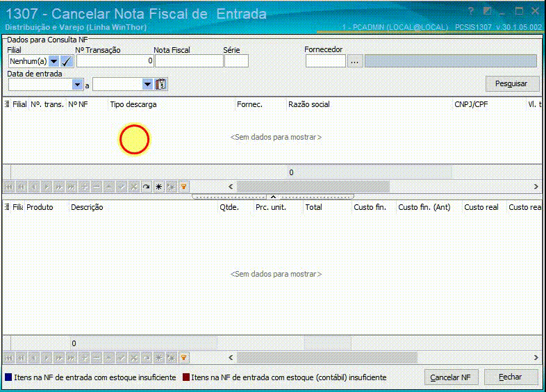Click insert (plus) icon in invoice grid navigator

pyautogui.click(x=84, y=187)
